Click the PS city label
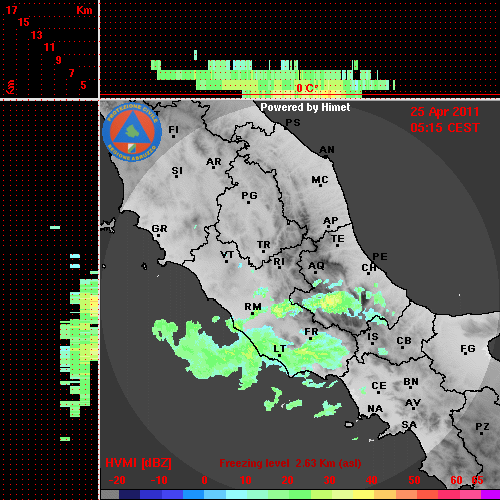500x500 pixels. click(293, 123)
